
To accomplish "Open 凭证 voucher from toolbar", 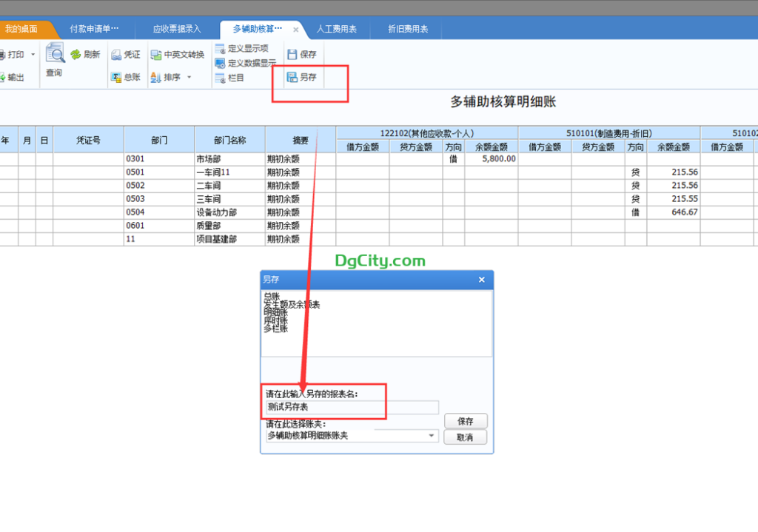I will pyautogui.click(x=116, y=55).
